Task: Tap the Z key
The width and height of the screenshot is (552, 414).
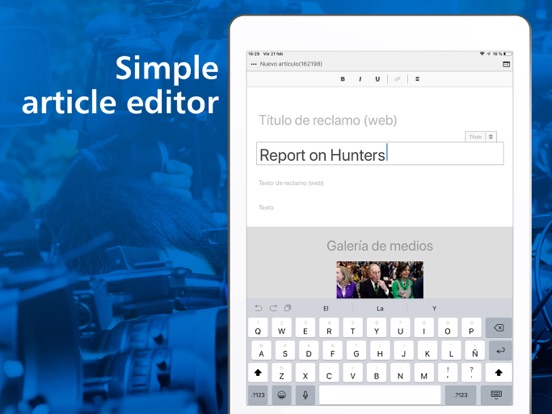Action: click(x=281, y=372)
